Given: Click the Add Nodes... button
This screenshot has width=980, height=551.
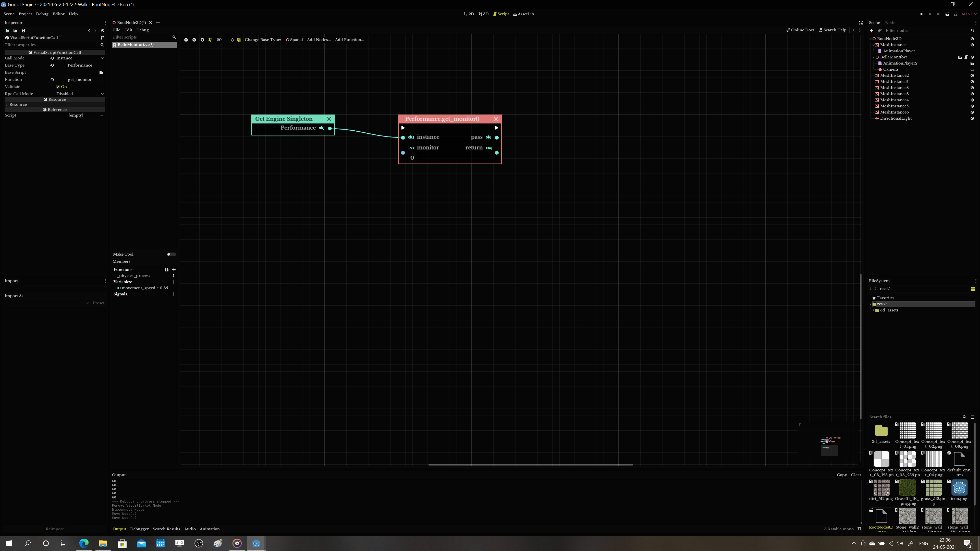Looking at the screenshot, I should click(319, 40).
